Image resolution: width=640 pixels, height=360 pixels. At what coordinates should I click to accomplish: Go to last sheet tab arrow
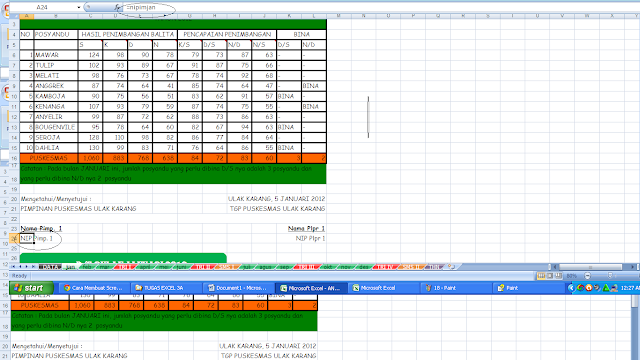[33, 267]
